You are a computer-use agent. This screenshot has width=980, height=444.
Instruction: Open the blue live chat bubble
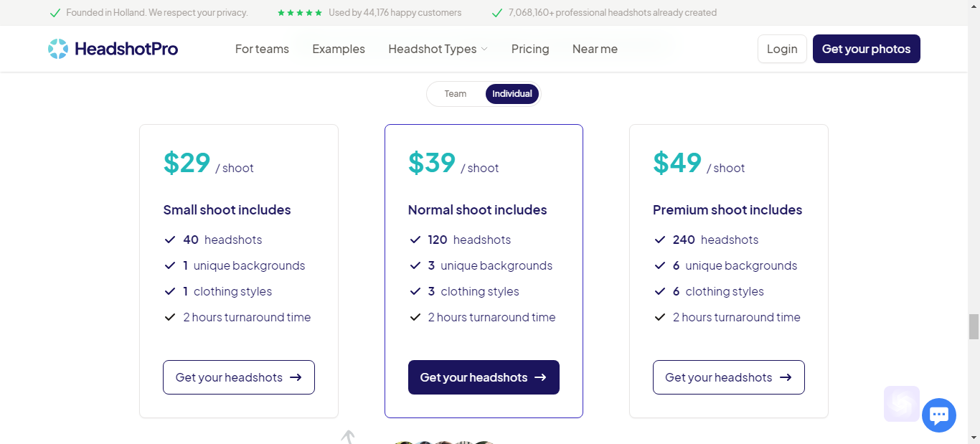[x=938, y=415]
